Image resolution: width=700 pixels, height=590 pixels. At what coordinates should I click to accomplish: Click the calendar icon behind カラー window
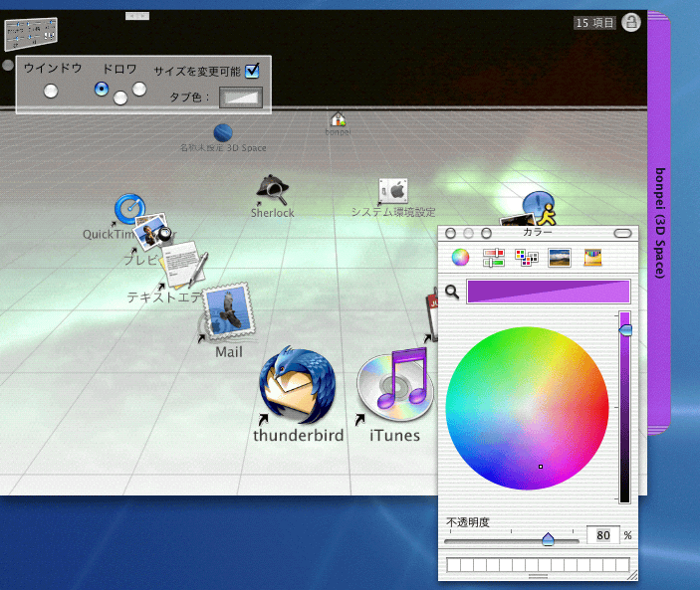[431, 314]
